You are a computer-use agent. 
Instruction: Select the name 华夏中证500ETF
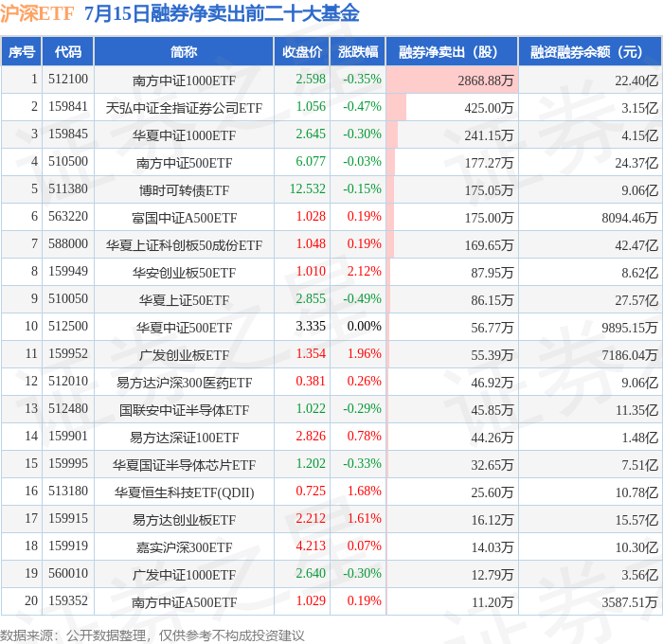pos(184,328)
